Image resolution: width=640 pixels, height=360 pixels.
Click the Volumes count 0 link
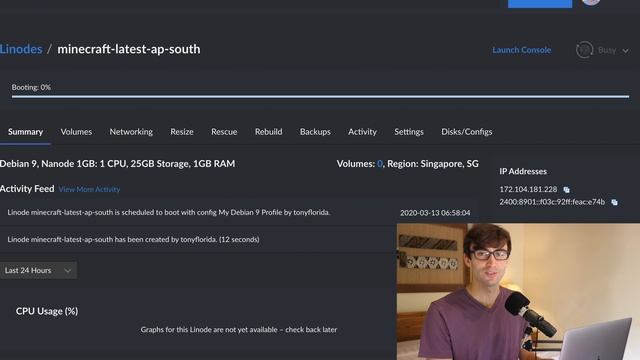(380, 164)
